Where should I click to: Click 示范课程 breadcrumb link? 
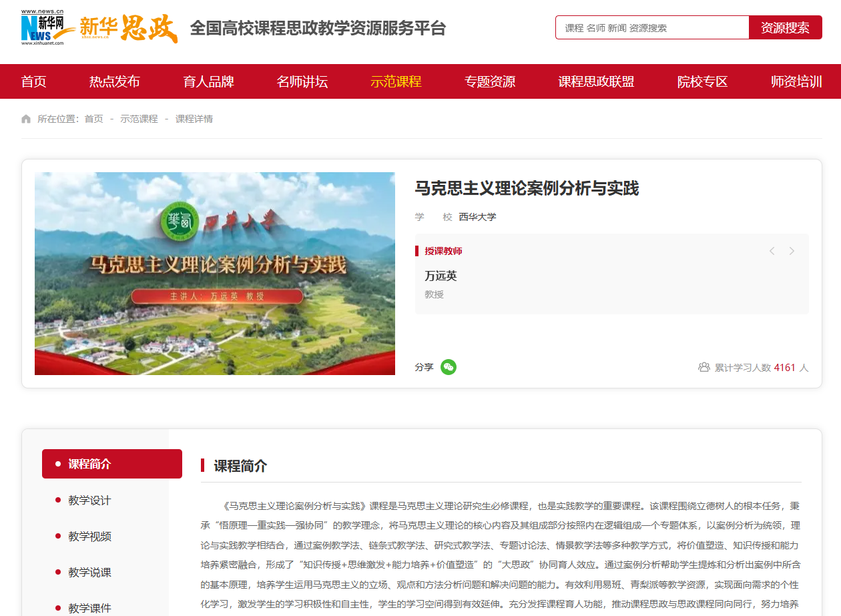click(139, 119)
